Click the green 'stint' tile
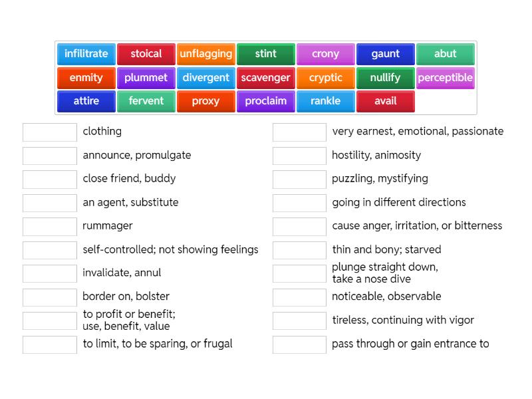 click(266, 54)
